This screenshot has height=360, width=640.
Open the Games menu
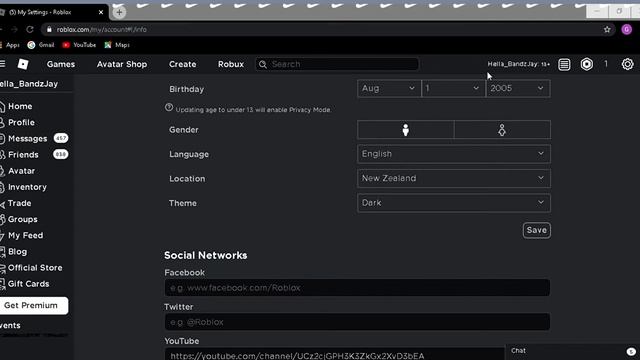pos(61,64)
